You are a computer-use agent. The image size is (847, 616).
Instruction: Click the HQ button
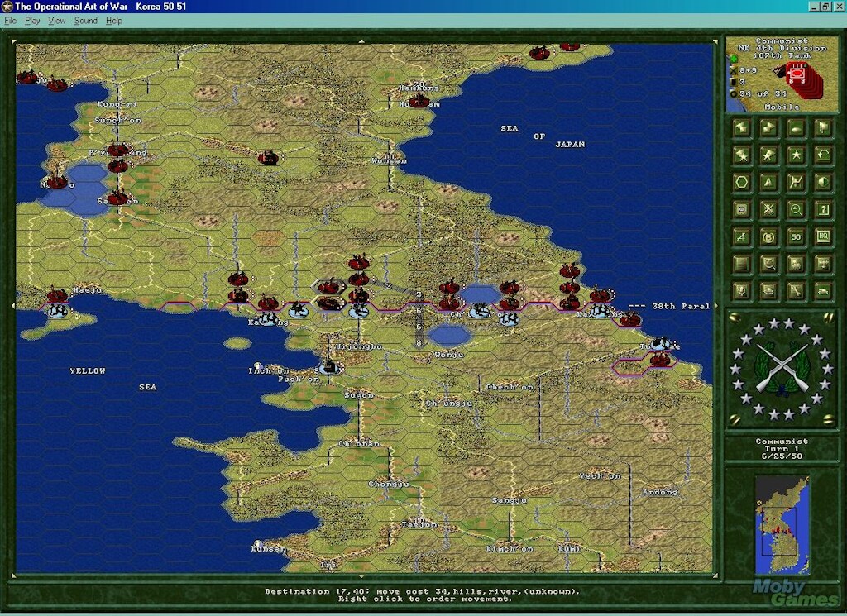click(x=823, y=236)
